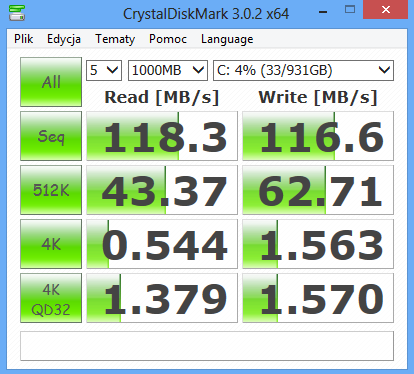This screenshot has width=414, height=374.
Task: Select the Seq write result 116.6
Action: pyautogui.click(x=318, y=136)
